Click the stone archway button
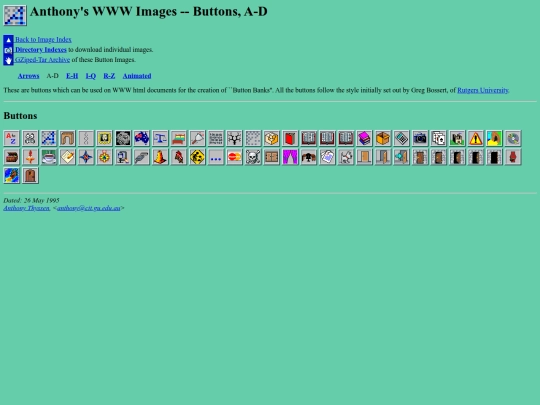This screenshot has width=540, height=405. pos(68,138)
